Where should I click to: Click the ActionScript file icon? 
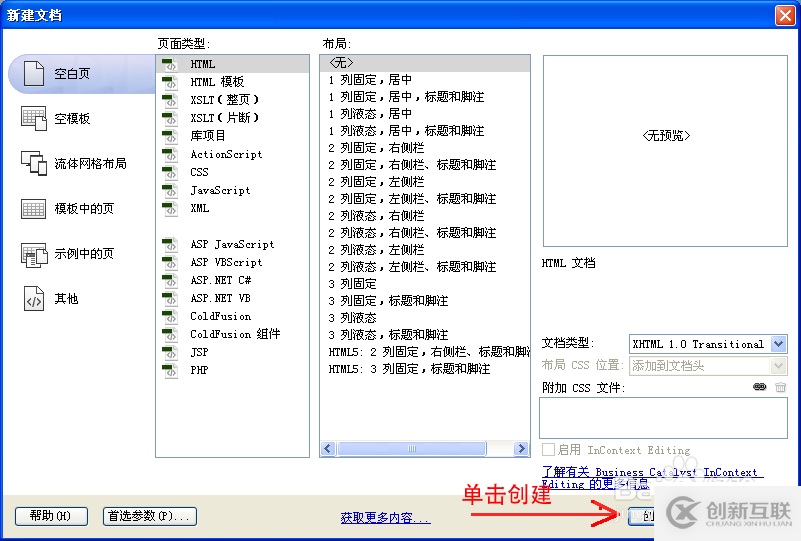170,154
